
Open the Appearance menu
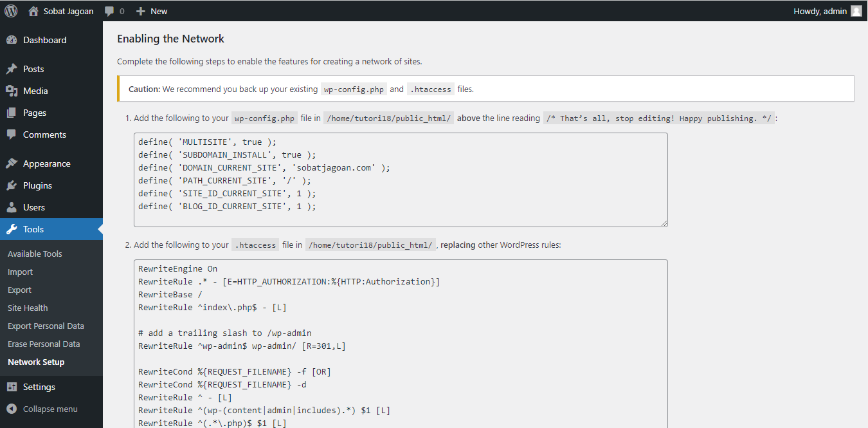(51, 163)
